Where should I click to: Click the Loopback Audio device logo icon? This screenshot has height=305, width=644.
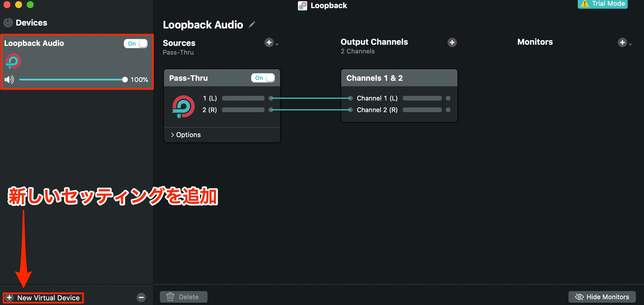click(13, 61)
